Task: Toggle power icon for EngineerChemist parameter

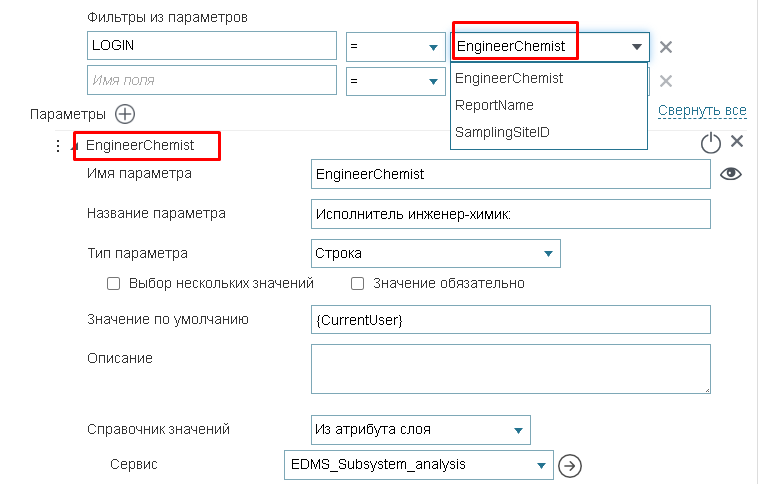Action: tap(710, 143)
